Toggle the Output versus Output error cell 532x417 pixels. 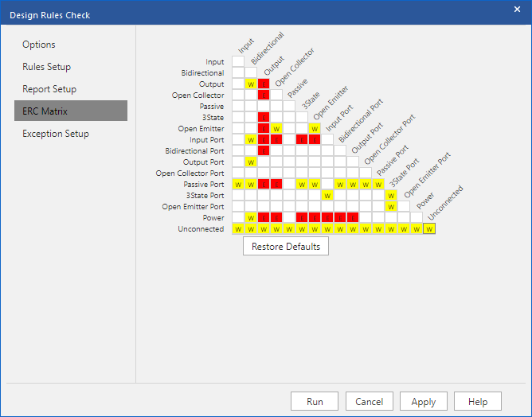(x=264, y=84)
